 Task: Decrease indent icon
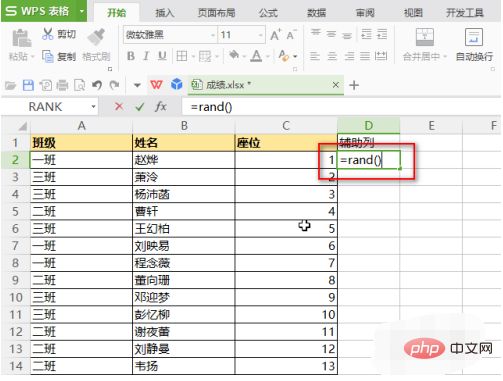(366, 34)
